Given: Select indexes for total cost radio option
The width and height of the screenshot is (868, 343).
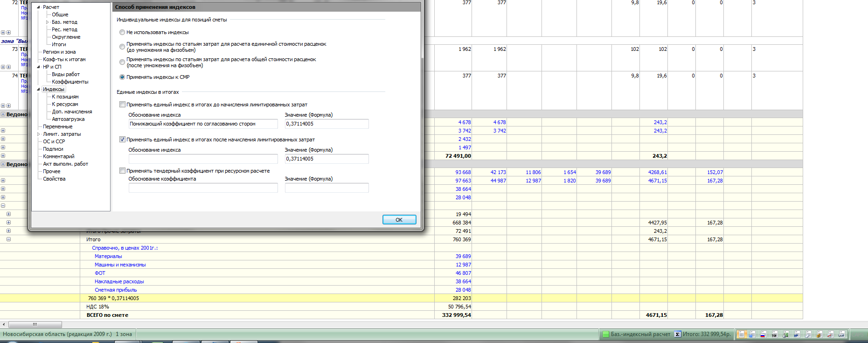Looking at the screenshot, I should coord(122,62).
